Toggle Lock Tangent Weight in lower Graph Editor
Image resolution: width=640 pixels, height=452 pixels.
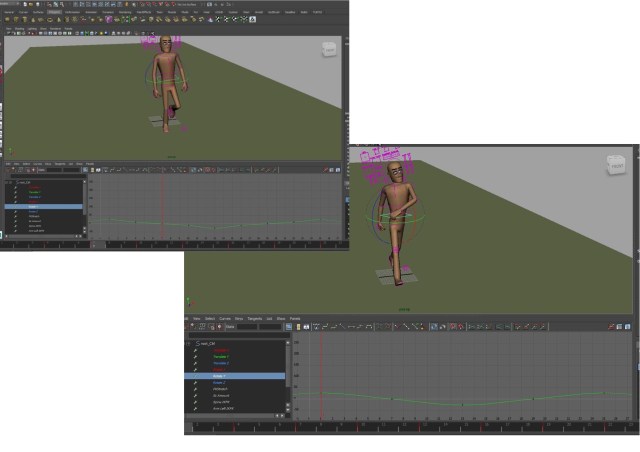click(x=422, y=327)
